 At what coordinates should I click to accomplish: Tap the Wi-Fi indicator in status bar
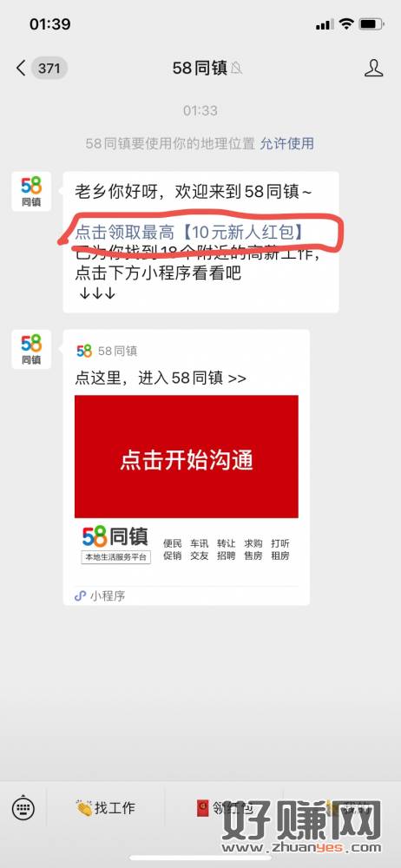coord(346,24)
